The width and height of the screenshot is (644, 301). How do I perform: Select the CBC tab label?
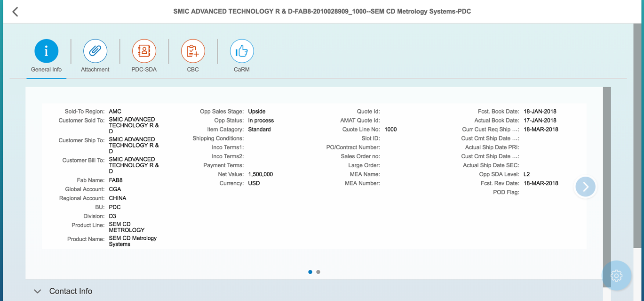pyautogui.click(x=193, y=70)
